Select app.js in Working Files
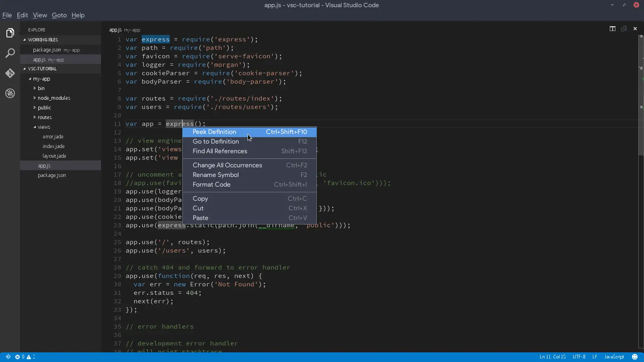 click(61, 60)
